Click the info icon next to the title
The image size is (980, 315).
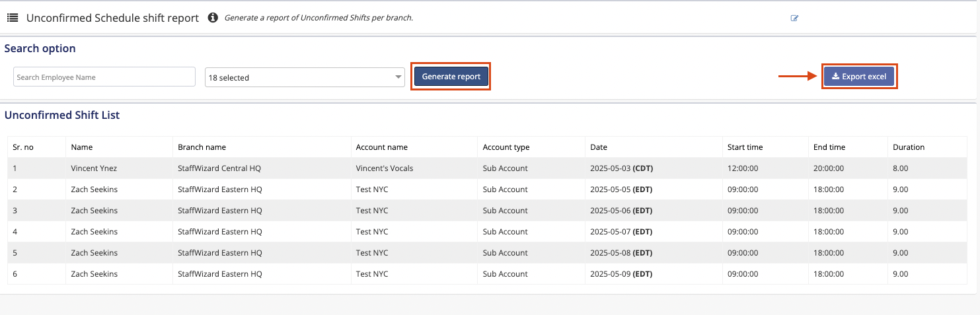pyautogui.click(x=213, y=18)
